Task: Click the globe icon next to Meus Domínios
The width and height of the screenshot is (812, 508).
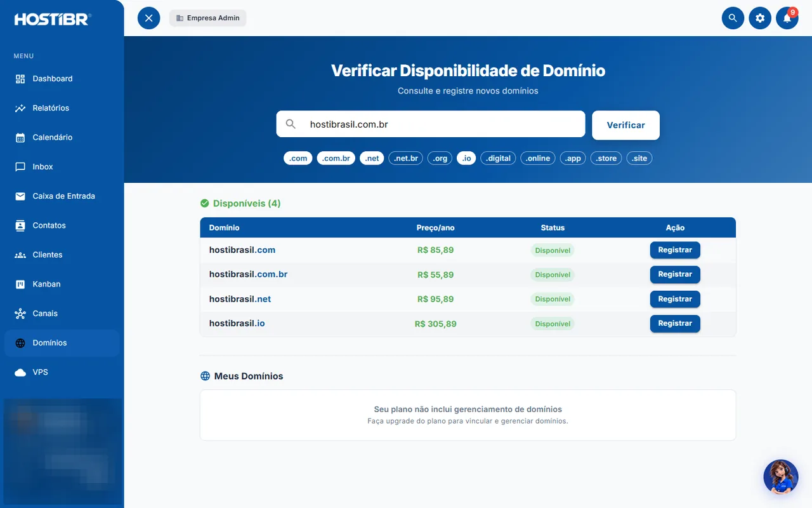Action: point(205,376)
